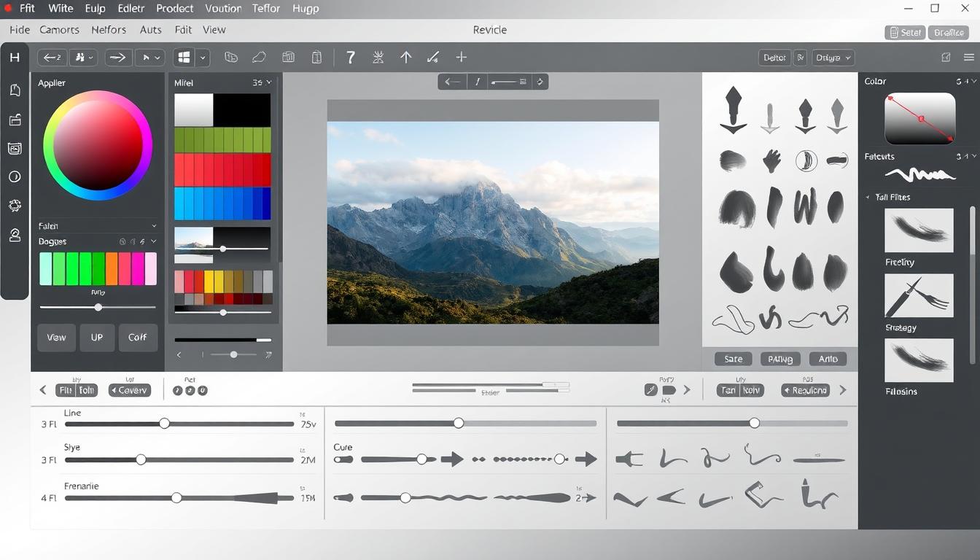Viewport: 980px width, 560px height.
Task: Select the hand-shaped brush preset
Action: 771,160
